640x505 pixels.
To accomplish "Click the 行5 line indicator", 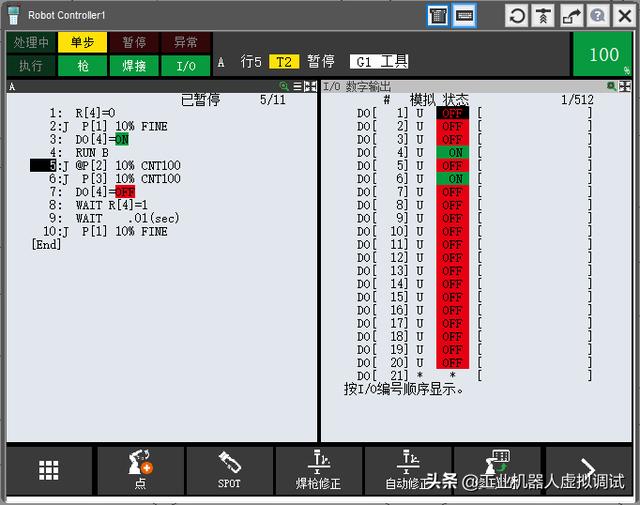I will point(251,62).
